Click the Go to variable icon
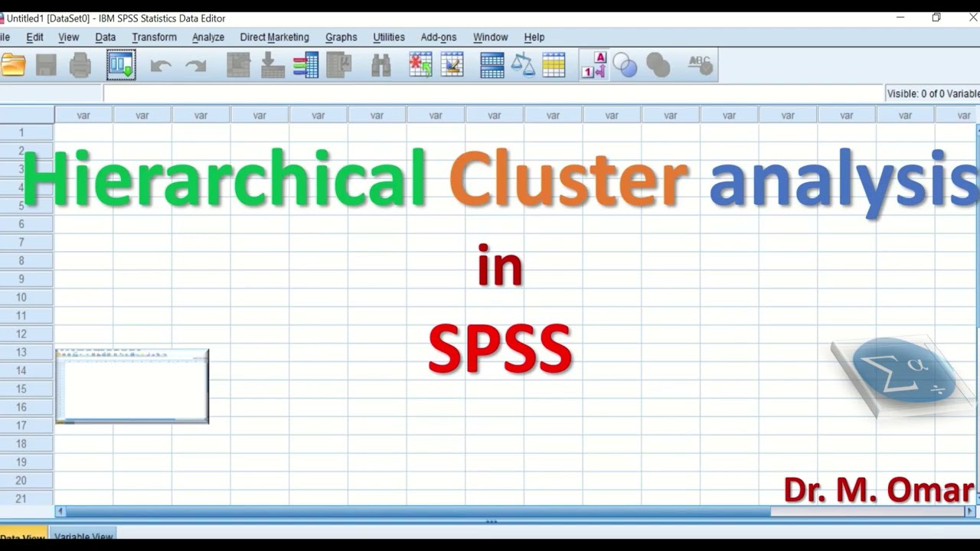Image resolution: width=980 pixels, height=551 pixels. click(x=273, y=66)
